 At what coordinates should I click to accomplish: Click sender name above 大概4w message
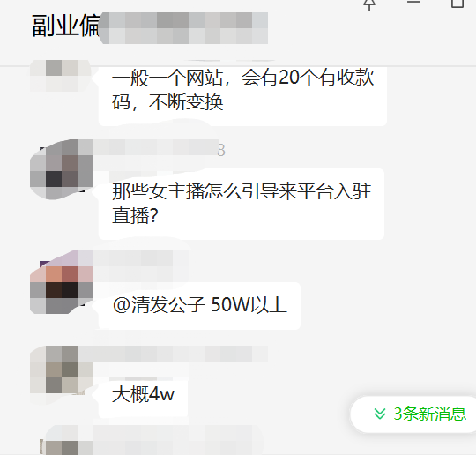181,354
